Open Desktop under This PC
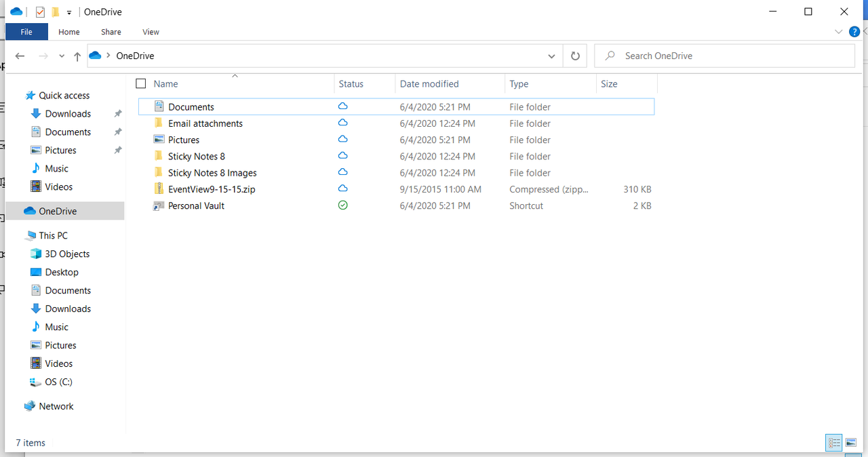This screenshot has width=868, height=457. [x=62, y=272]
